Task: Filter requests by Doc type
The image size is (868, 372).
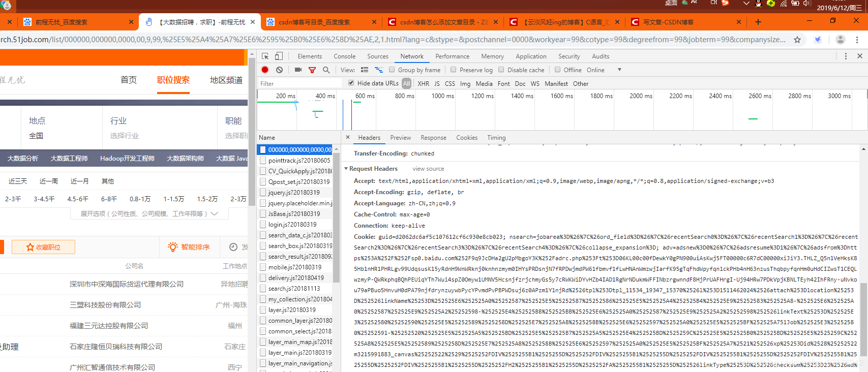Action: point(520,84)
